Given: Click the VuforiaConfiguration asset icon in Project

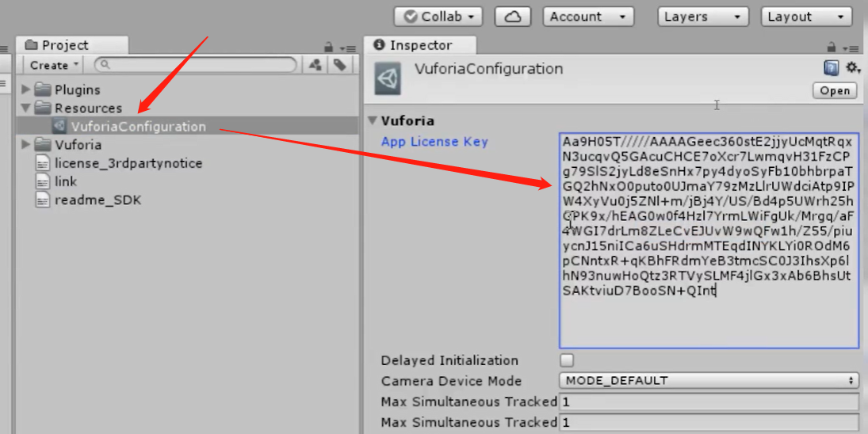Looking at the screenshot, I should (59, 126).
